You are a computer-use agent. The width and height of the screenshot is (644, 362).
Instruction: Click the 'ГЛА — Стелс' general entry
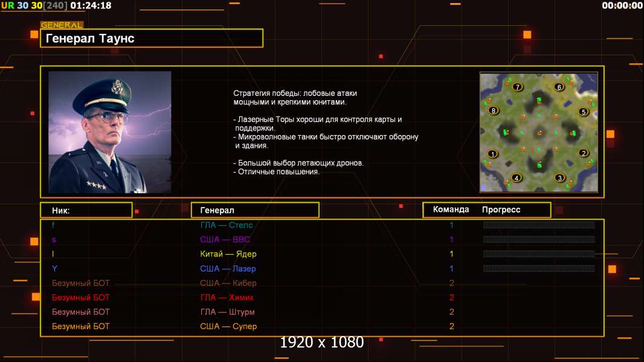(x=227, y=225)
